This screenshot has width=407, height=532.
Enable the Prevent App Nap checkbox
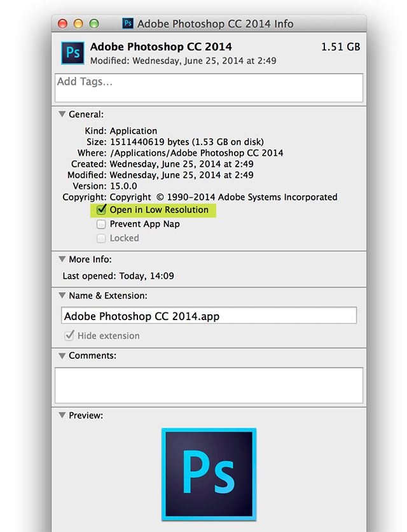pos(101,224)
